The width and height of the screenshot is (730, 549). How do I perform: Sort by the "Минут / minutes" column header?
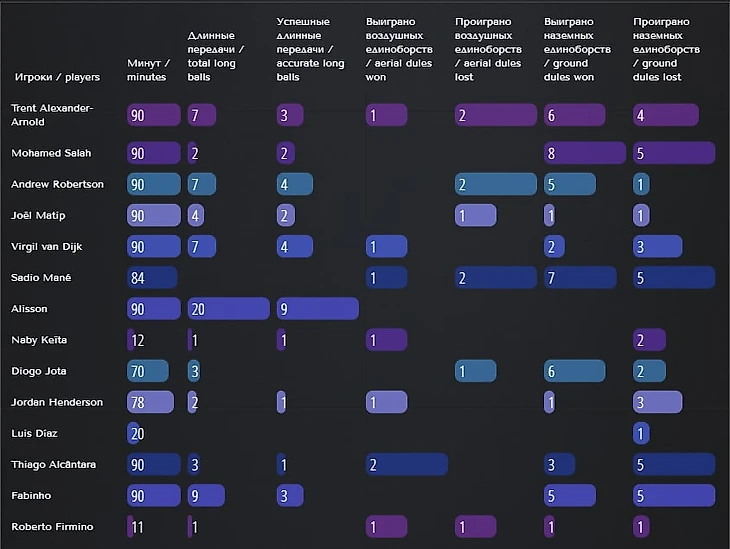[x=148, y=69]
